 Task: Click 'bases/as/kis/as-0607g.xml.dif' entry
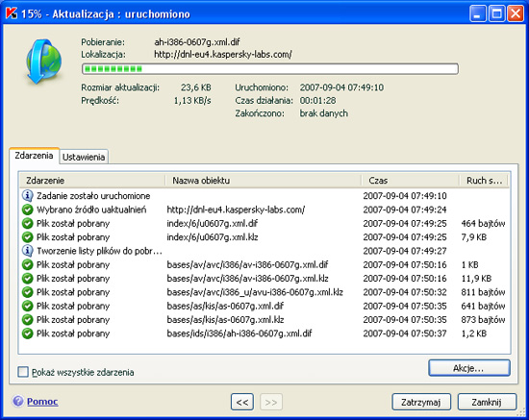point(225,306)
